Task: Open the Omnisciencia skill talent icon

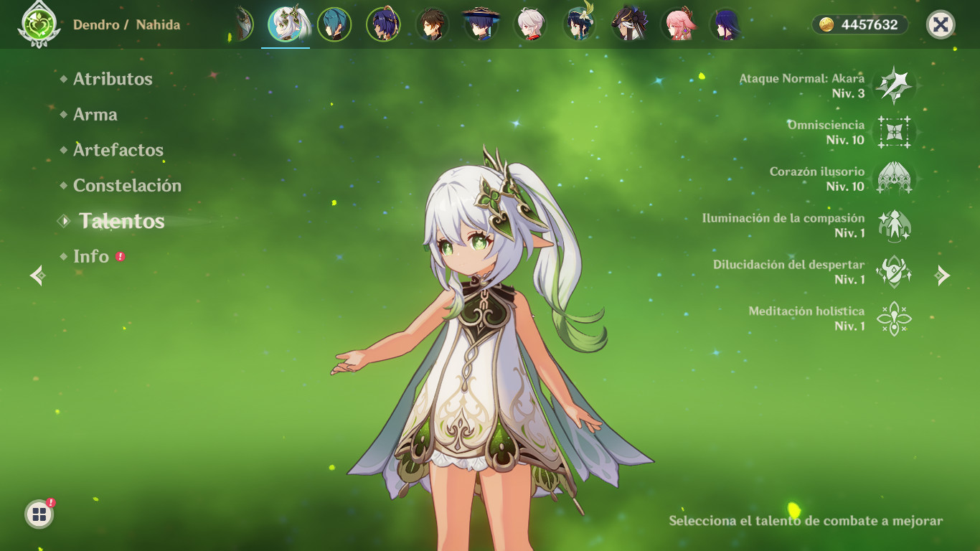Action: click(895, 131)
